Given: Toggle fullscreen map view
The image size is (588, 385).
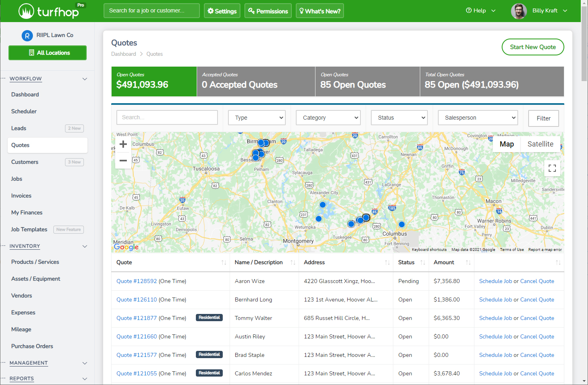Looking at the screenshot, I should pos(552,168).
